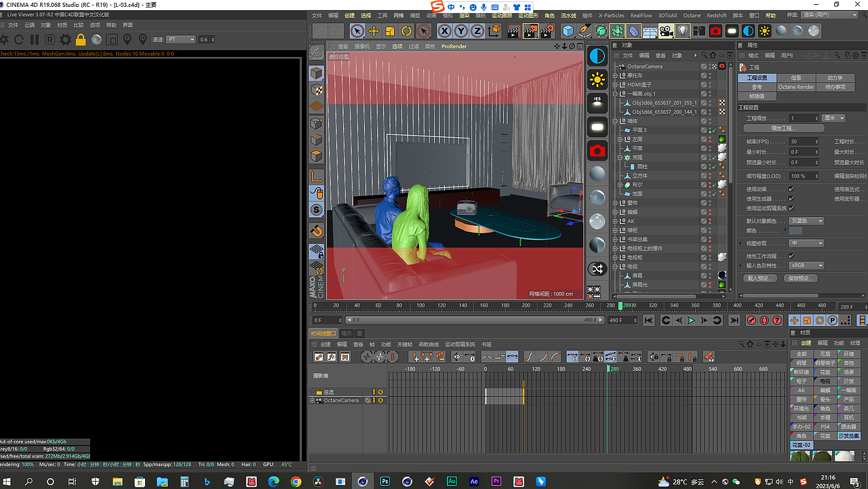The height and width of the screenshot is (489, 868).
Task: Click the 颜色 color swatch
Action: pos(796,231)
